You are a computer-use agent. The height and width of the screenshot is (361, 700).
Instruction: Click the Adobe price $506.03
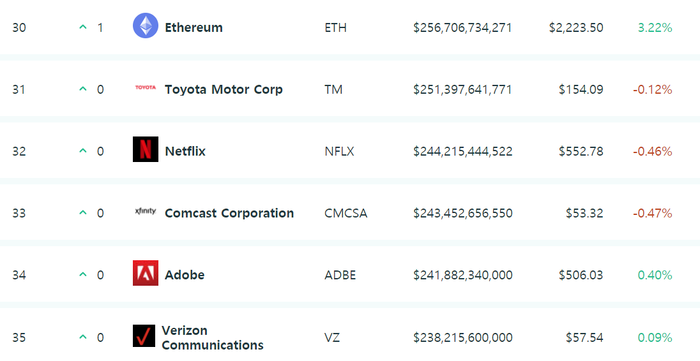pos(581,275)
